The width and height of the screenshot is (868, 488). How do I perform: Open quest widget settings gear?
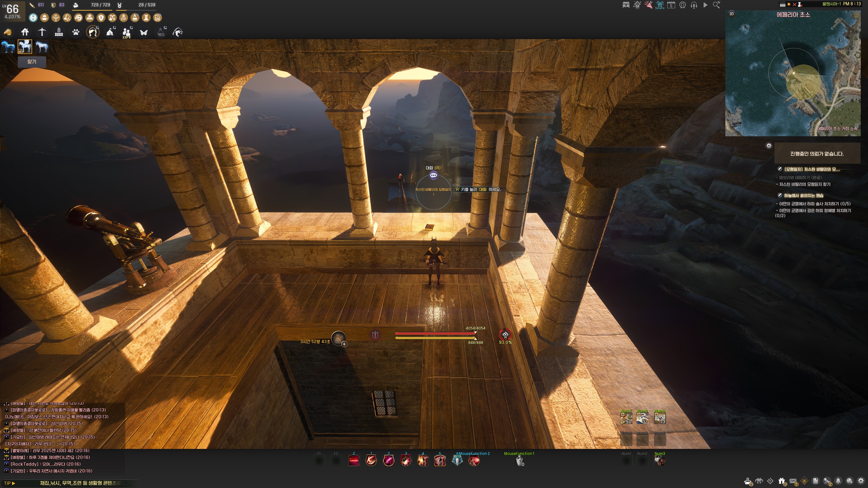(769, 146)
